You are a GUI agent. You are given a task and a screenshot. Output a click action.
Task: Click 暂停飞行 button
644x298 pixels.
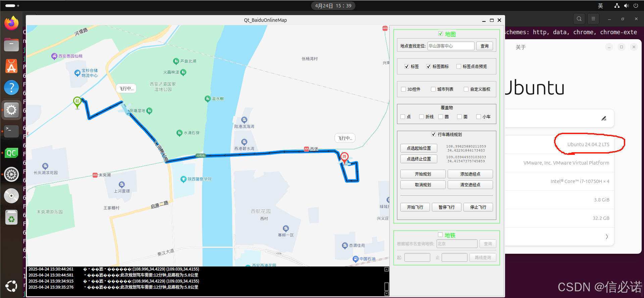[x=447, y=207]
